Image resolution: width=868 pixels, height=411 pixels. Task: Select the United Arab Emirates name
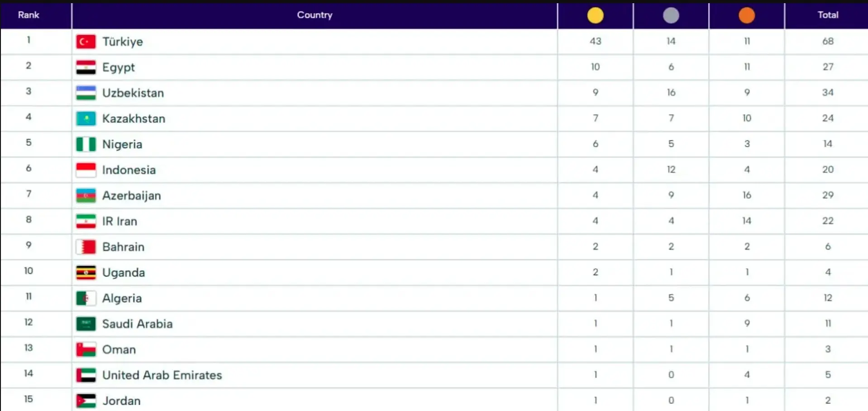pos(162,375)
